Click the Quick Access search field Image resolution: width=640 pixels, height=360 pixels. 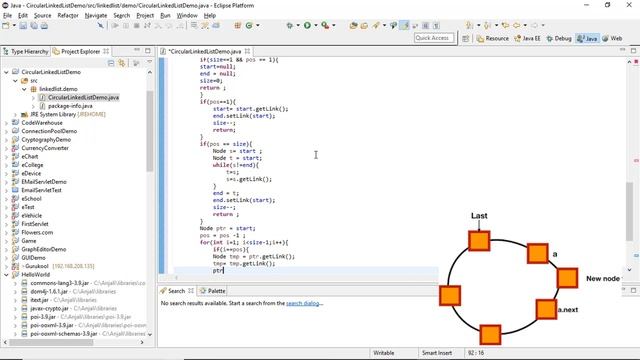pos(433,38)
